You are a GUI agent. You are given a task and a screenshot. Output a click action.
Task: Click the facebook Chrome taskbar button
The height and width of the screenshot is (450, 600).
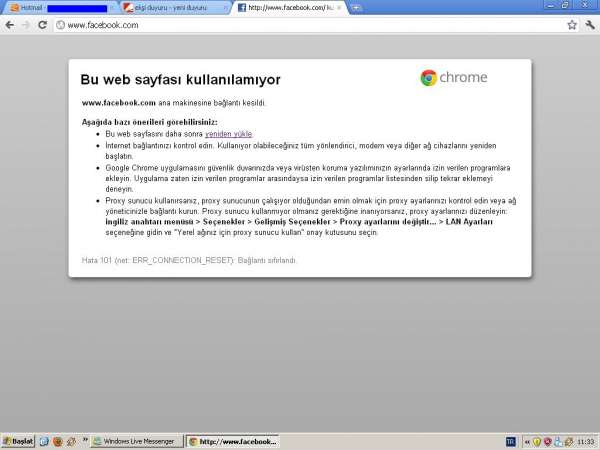(x=233, y=442)
